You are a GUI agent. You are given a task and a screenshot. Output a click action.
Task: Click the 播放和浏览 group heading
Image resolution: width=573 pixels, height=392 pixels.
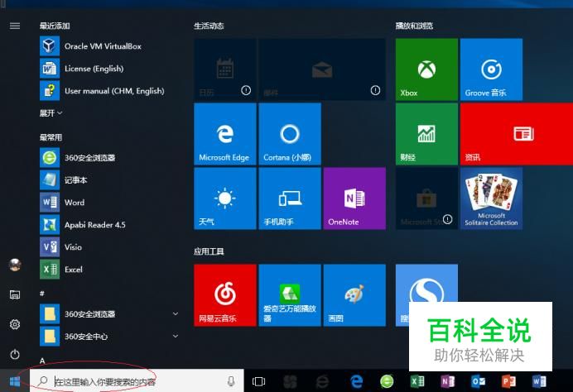tap(414, 26)
